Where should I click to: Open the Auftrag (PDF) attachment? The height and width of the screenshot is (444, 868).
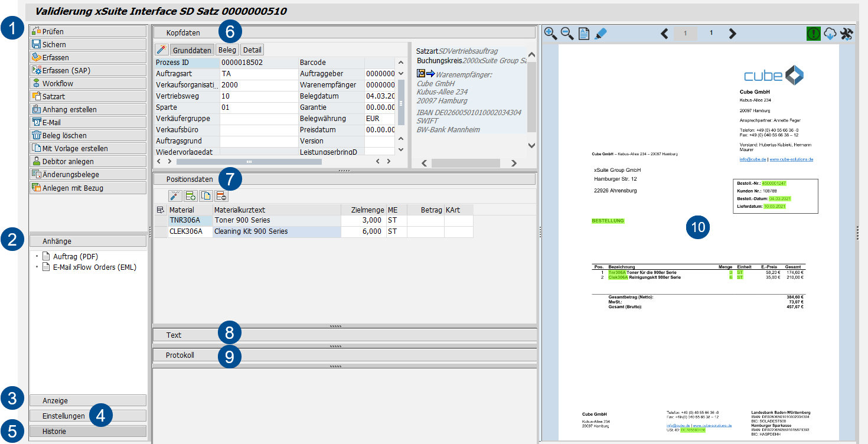click(x=76, y=256)
